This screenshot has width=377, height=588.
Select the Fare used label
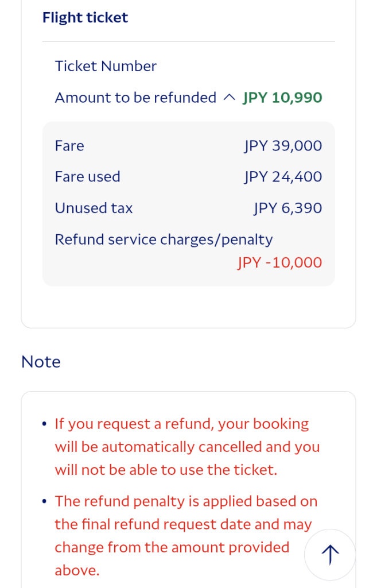coord(87,177)
